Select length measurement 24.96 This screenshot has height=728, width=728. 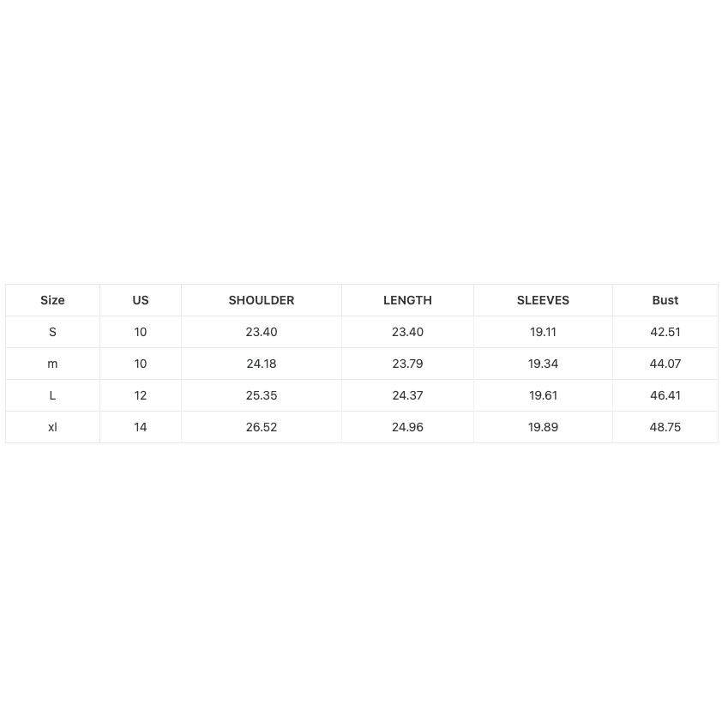click(407, 427)
